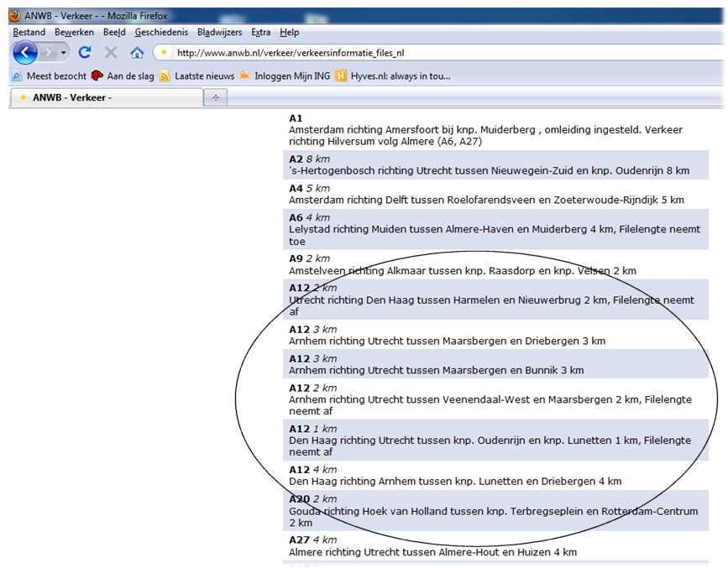Select the ANWB - Verkeer tab
728x568 pixels.
106,97
